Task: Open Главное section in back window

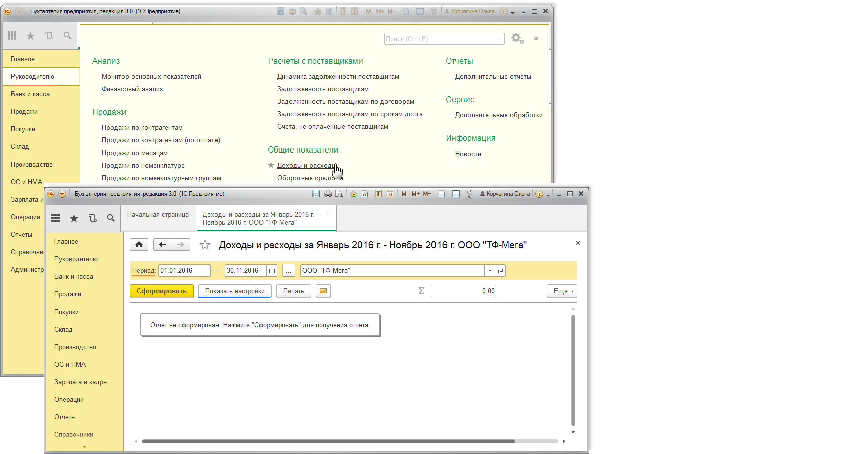Action: tap(23, 59)
